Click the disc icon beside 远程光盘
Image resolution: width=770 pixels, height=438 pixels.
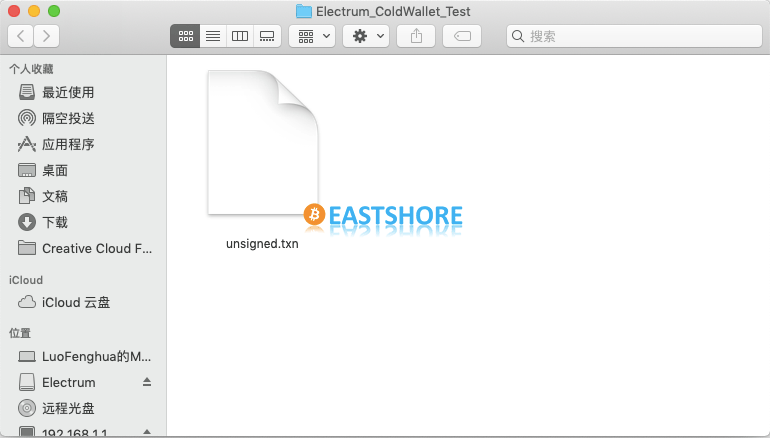pyautogui.click(x=27, y=408)
